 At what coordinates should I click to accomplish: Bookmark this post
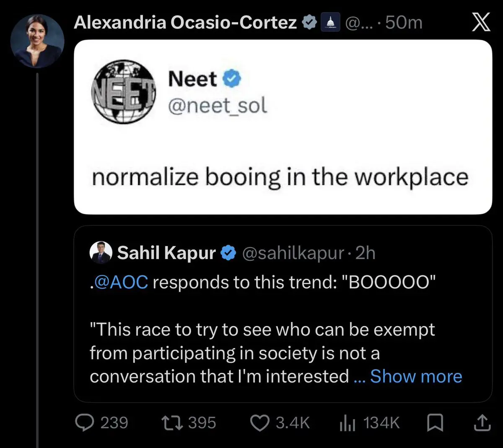435,422
